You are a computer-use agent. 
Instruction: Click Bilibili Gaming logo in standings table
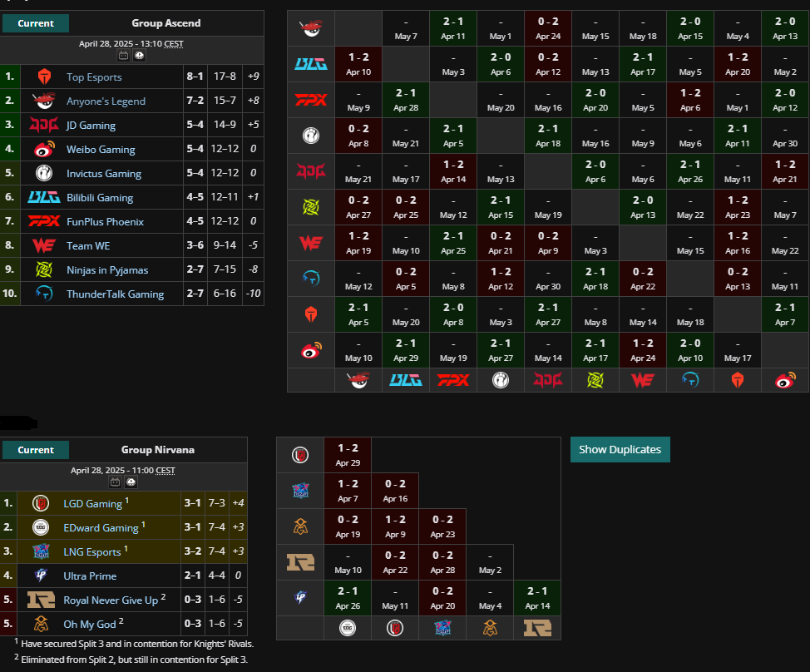coord(44,197)
